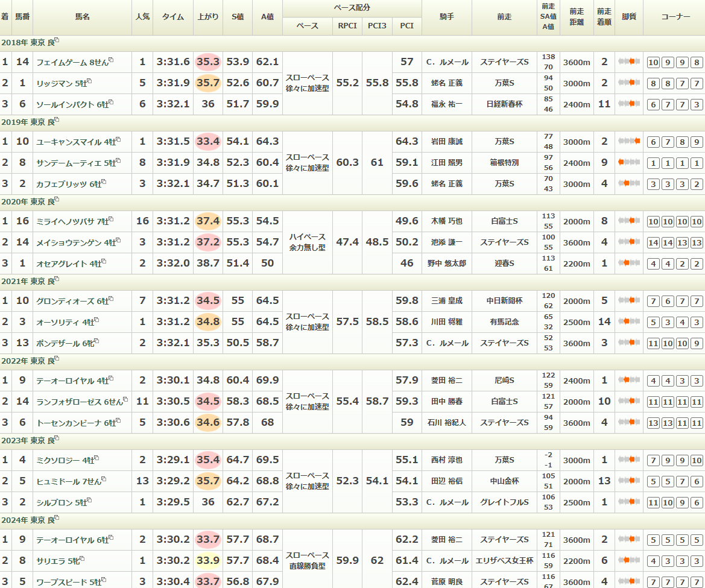Click the icon beside ランフォザローゼス 6せん
Viewport: 705px width, 588px height.
[125, 399]
